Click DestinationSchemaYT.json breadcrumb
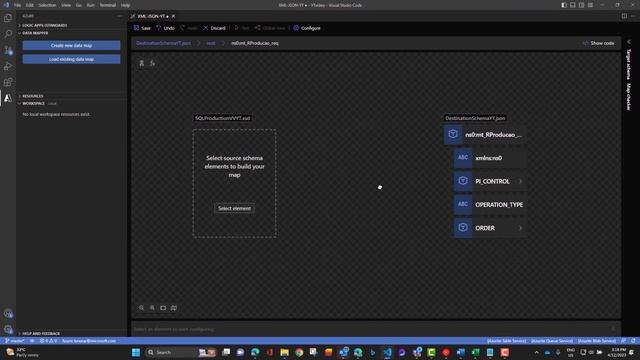Screen dimensions: 640x360 coord(163,43)
